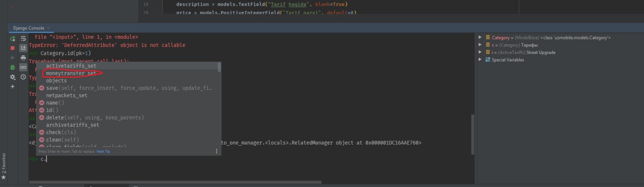Choose save(self, force_insert...) completion
Image resolution: width=644 pixels, height=187 pixels.
128,88
